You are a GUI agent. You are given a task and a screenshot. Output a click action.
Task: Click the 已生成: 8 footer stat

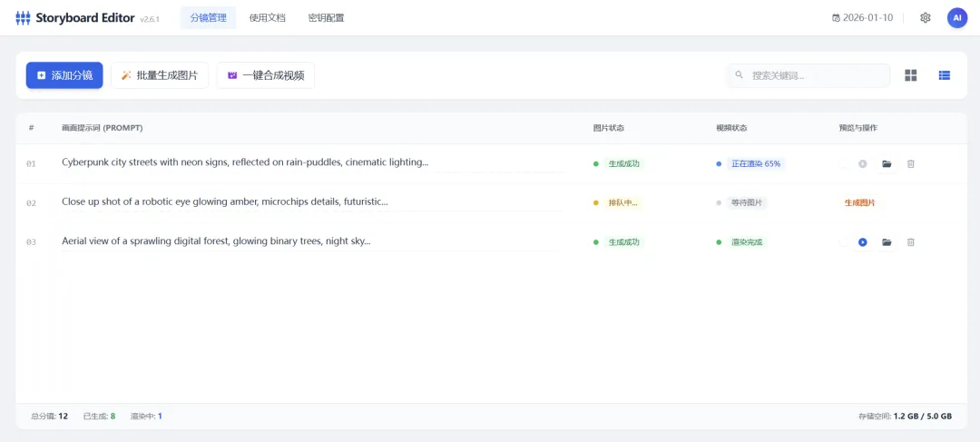(99, 416)
